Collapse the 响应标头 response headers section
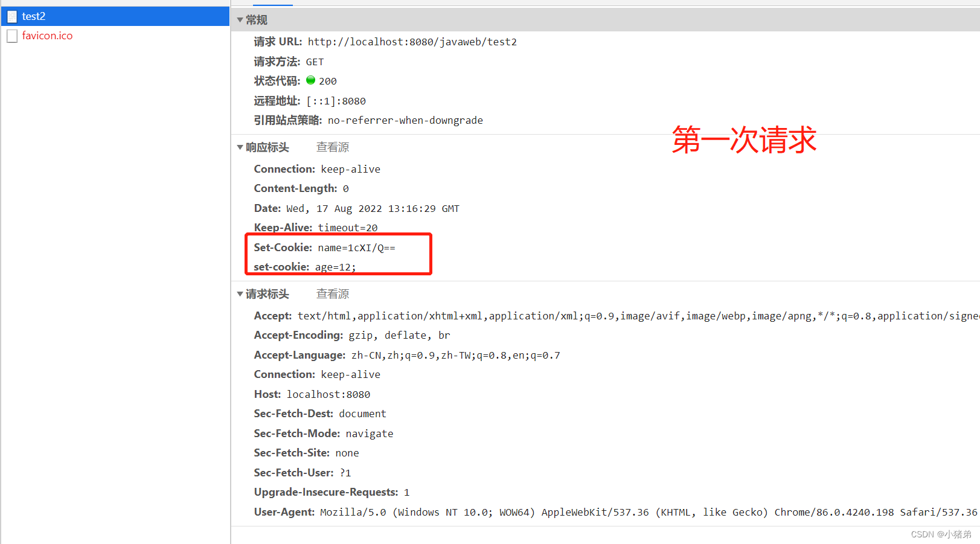The width and height of the screenshot is (980, 544). [x=240, y=147]
